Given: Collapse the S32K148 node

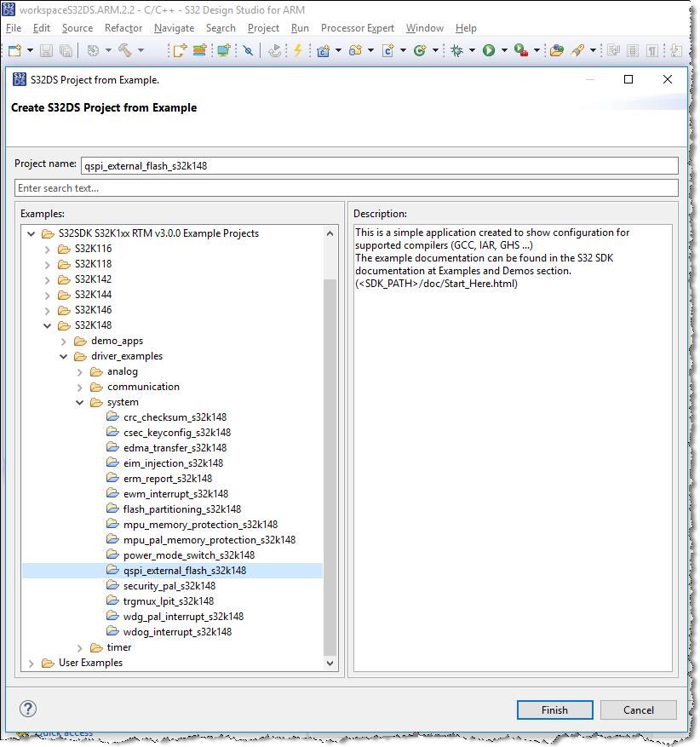Looking at the screenshot, I should click(48, 325).
